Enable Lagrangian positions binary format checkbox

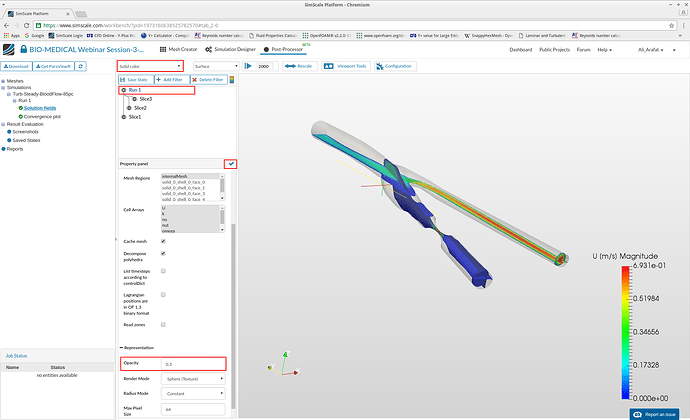(163, 295)
